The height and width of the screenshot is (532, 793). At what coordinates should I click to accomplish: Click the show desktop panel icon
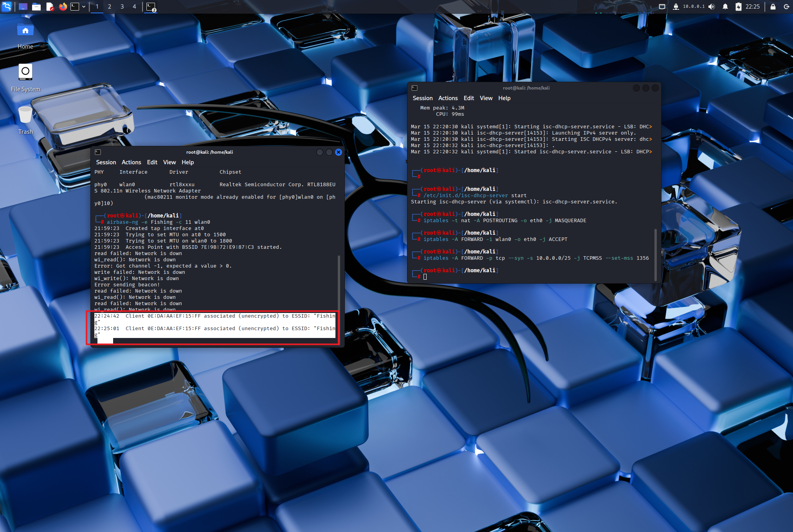click(23, 7)
